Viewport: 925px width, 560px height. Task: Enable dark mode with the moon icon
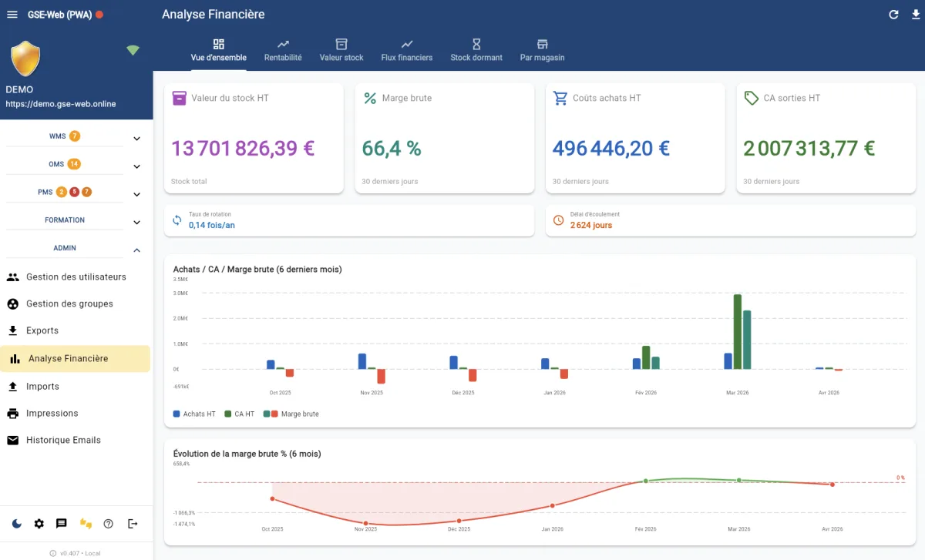(15, 524)
